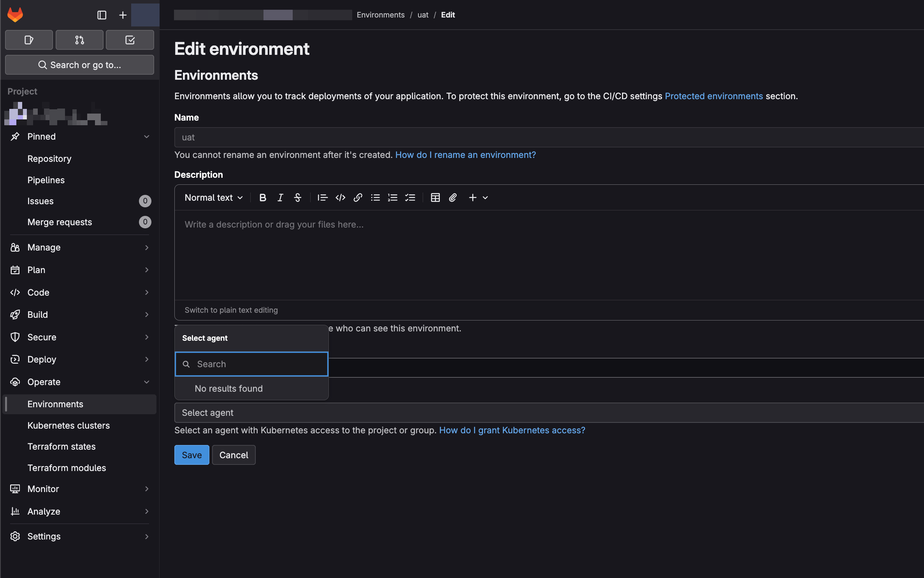This screenshot has height=578, width=924.
Task: Apply italic formatting in the editor
Action: 280,198
